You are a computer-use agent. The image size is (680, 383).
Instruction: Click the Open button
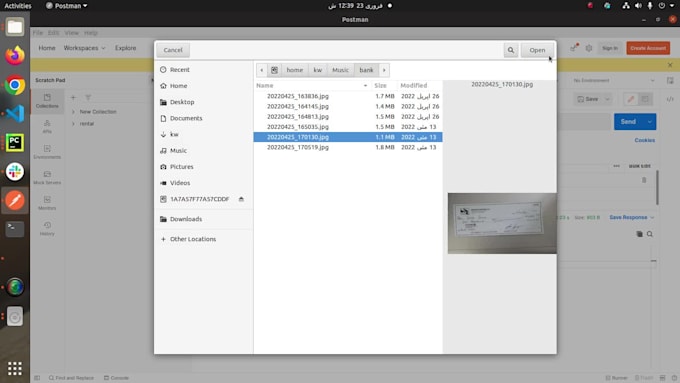(537, 50)
